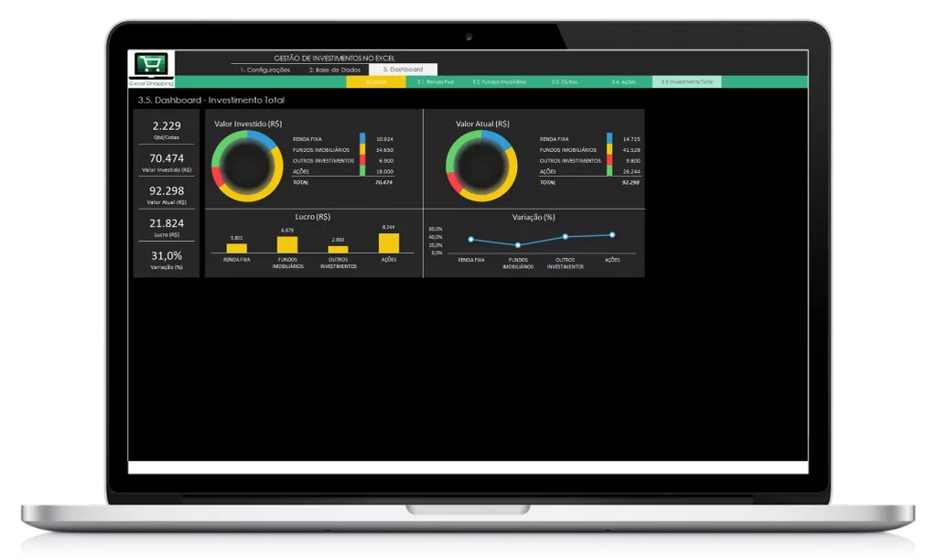Click red Outros Investimentos swatch in Valor Atual legend
The width and height of the screenshot is (937, 560).
609,160
